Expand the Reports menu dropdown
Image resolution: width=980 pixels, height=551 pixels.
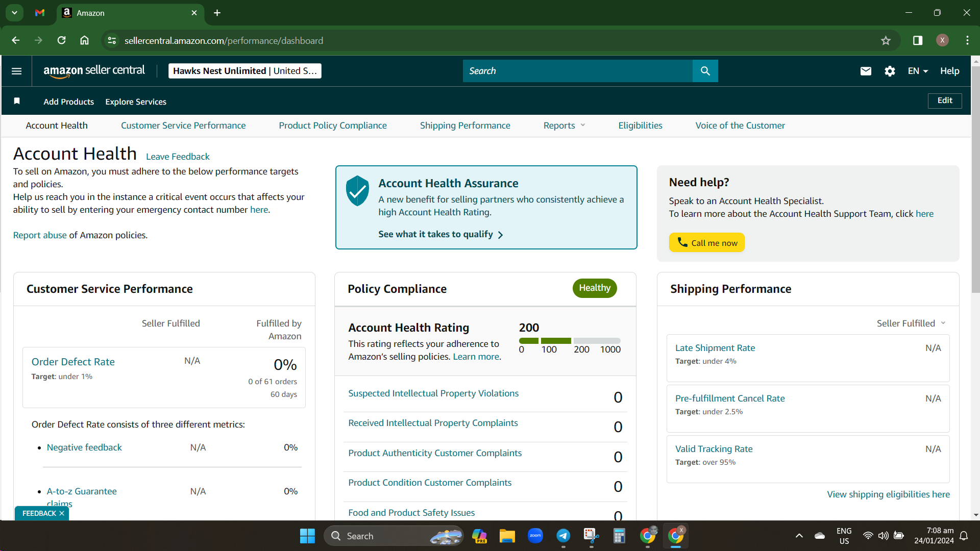[x=564, y=126]
